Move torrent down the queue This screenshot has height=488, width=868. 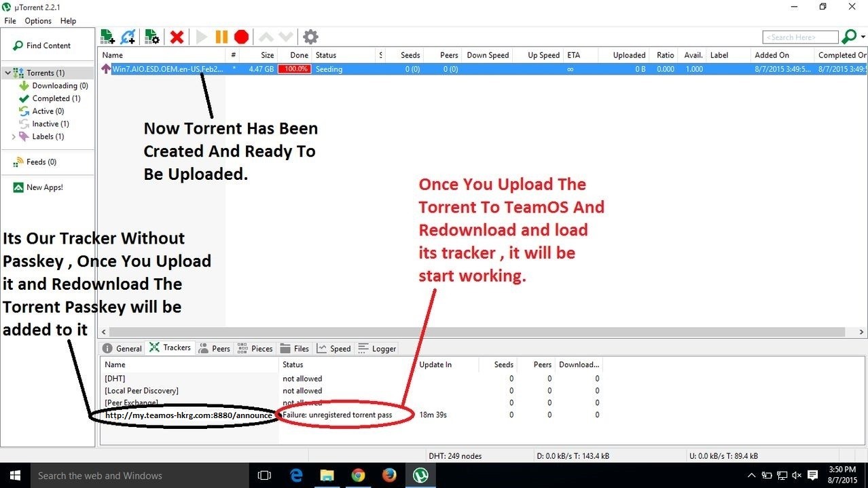(x=286, y=37)
